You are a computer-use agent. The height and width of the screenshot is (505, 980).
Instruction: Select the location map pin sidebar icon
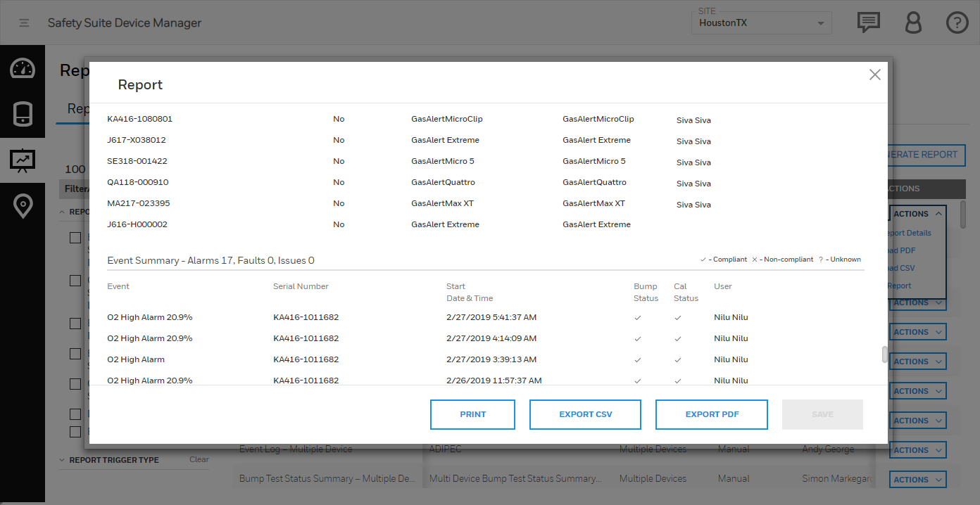(x=23, y=206)
